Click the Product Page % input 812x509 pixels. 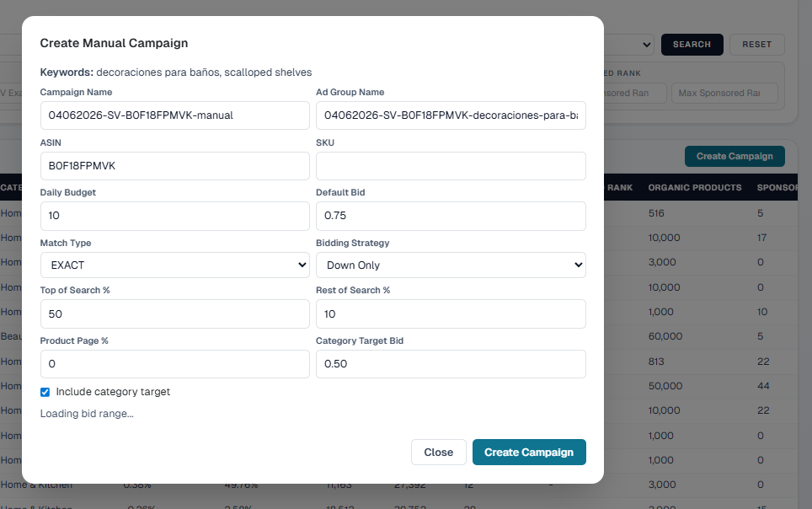pyautogui.click(x=174, y=364)
